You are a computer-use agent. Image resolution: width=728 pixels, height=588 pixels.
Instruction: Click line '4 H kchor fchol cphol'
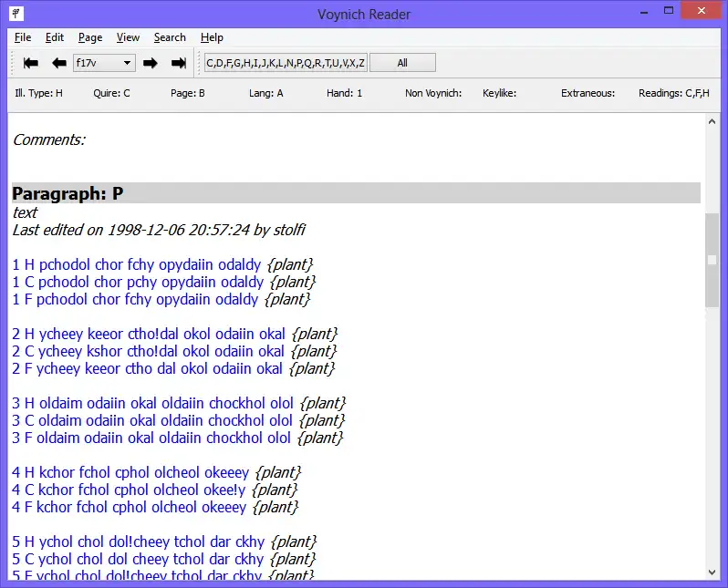(x=157, y=472)
